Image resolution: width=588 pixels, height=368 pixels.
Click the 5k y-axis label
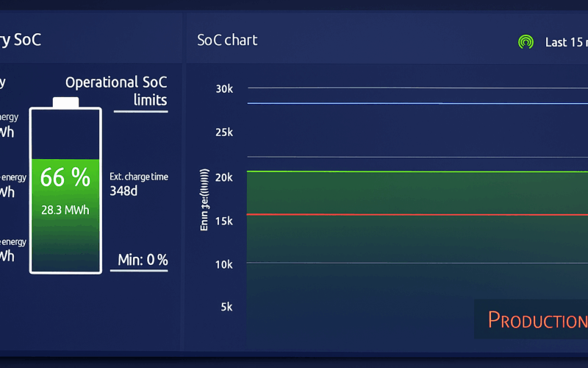(x=227, y=307)
